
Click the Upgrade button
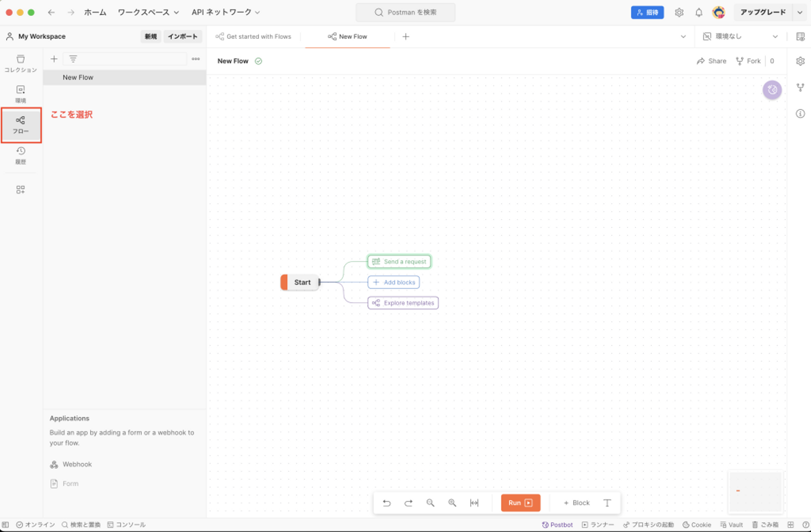[x=763, y=12]
